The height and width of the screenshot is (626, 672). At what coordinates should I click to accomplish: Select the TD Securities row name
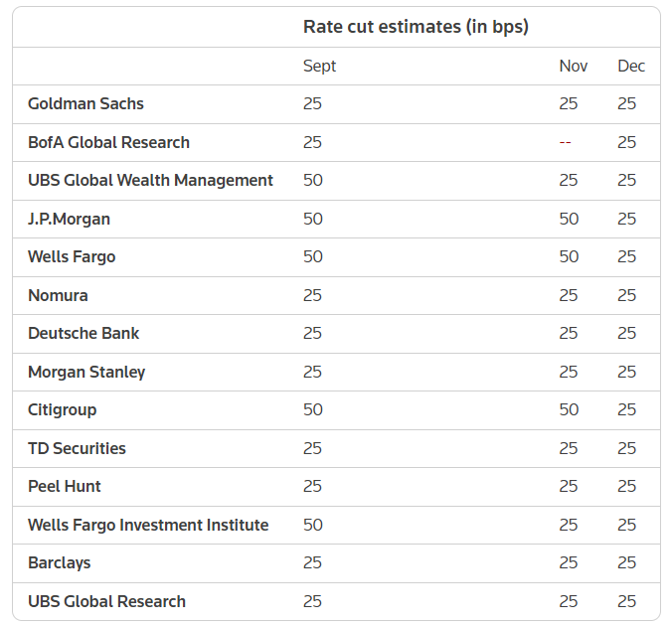pyautogui.click(x=77, y=448)
